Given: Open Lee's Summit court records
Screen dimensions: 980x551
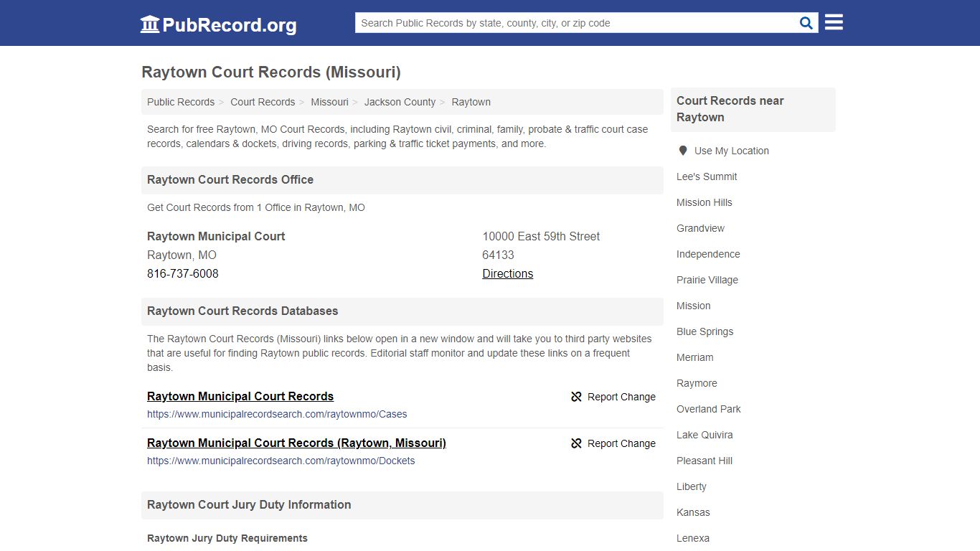Looking at the screenshot, I should pyautogui.click(x=707, y=176).
